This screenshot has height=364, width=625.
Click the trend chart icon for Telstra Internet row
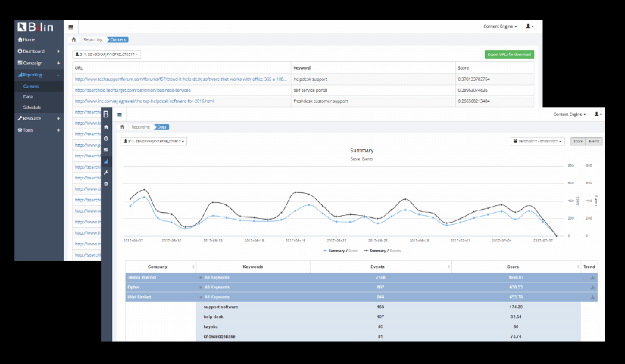(592, 278)
